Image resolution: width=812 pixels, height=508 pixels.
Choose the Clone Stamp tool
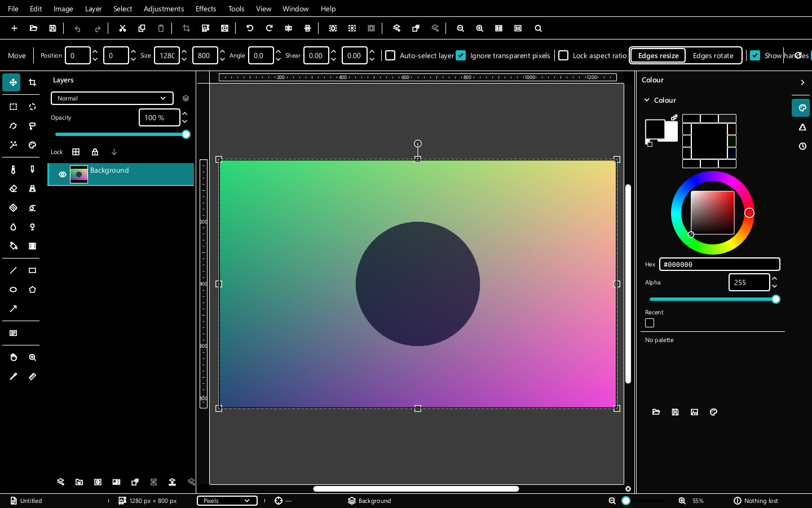coord(32,189)
